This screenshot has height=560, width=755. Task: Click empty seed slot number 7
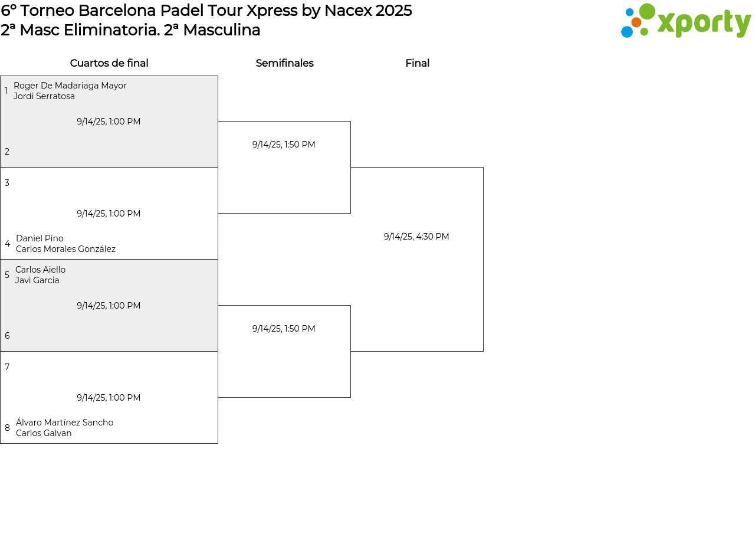(7, 367)
